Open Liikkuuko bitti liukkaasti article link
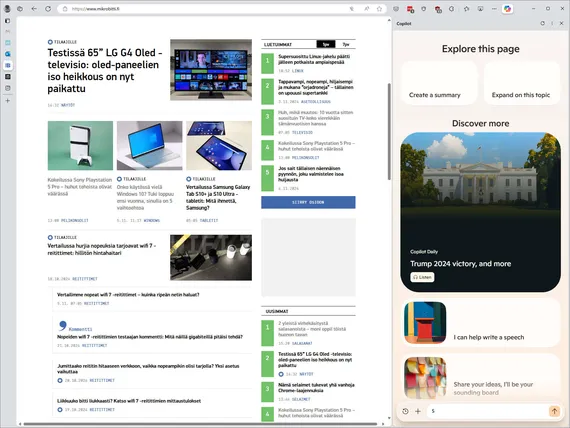The height and width of the screenshot is (428, 570). pos(129,401)
